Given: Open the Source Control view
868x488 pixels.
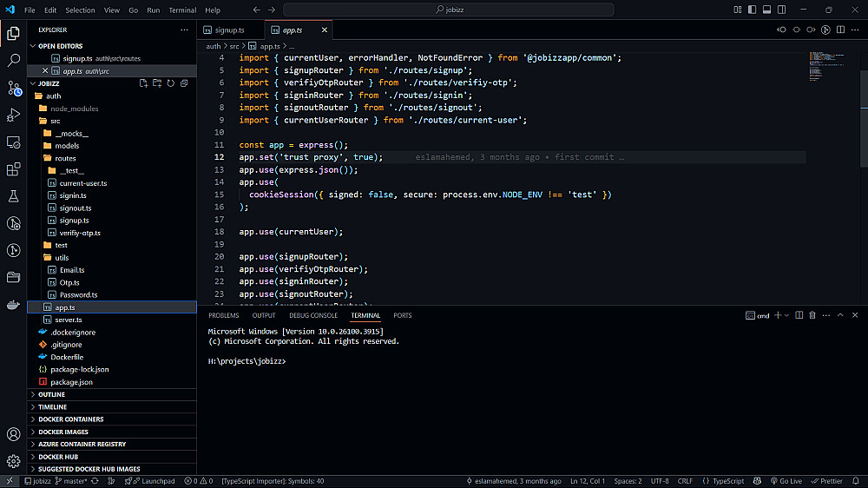Looking at the screenshot, I should pyautogui.click(x=13, y=88).
